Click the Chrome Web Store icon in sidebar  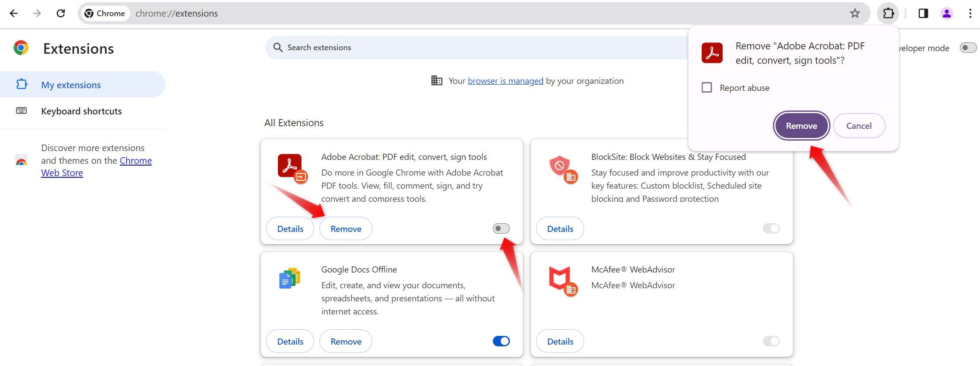[21, 160]
